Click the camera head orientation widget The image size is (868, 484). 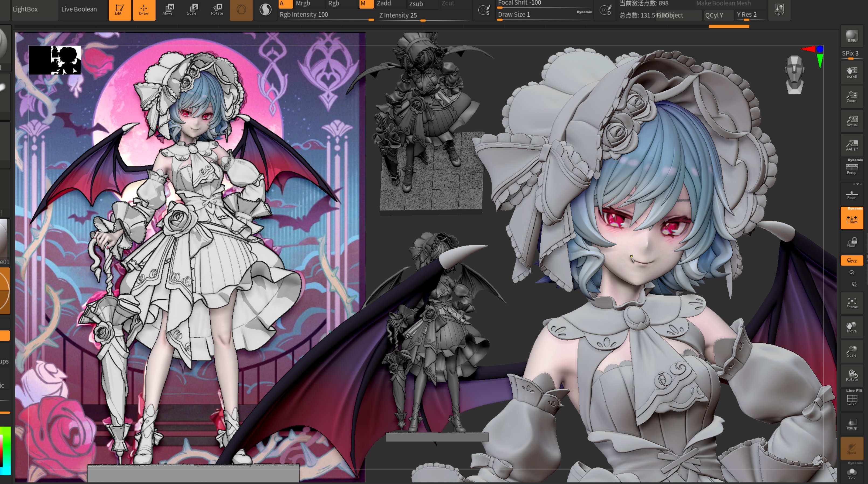[x=795, y=75]
